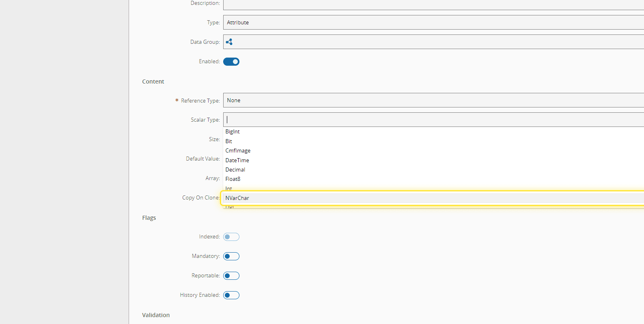Viewport: 644px width, 324px height.
Task: Pick the Int option in list
Action: coord(229,188)
